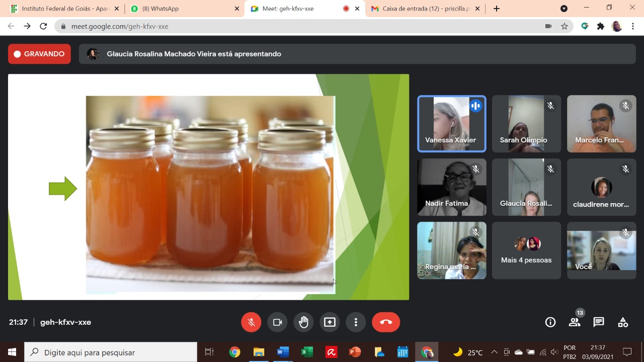Open the meeting details info icon

(550, 322)
